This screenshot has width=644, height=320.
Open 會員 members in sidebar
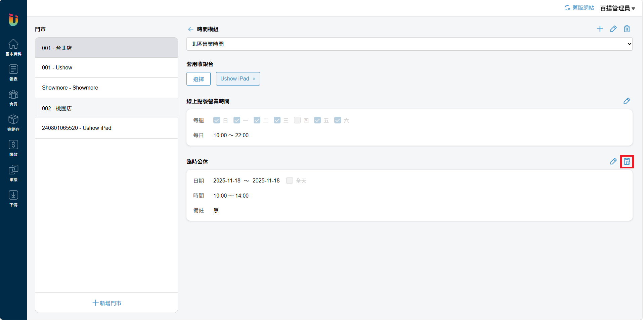coord(13,98)
